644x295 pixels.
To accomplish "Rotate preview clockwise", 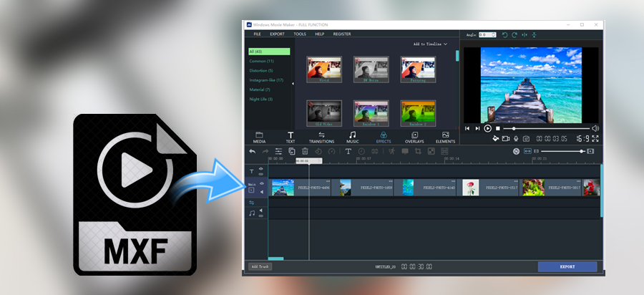I will (x=514, y=35).
